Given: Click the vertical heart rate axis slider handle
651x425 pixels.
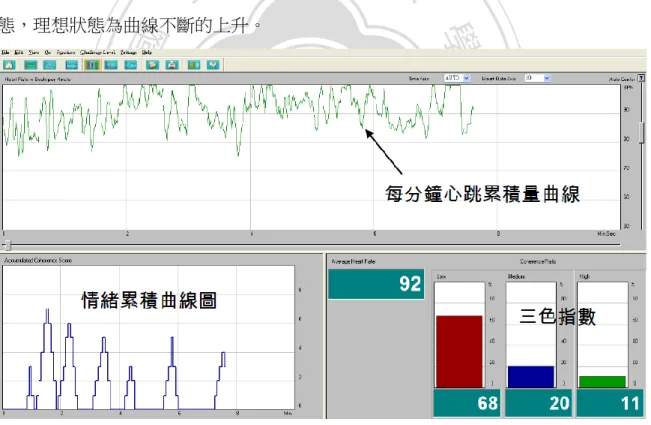Looking at the screenshot, I should (x=641, y=133).
